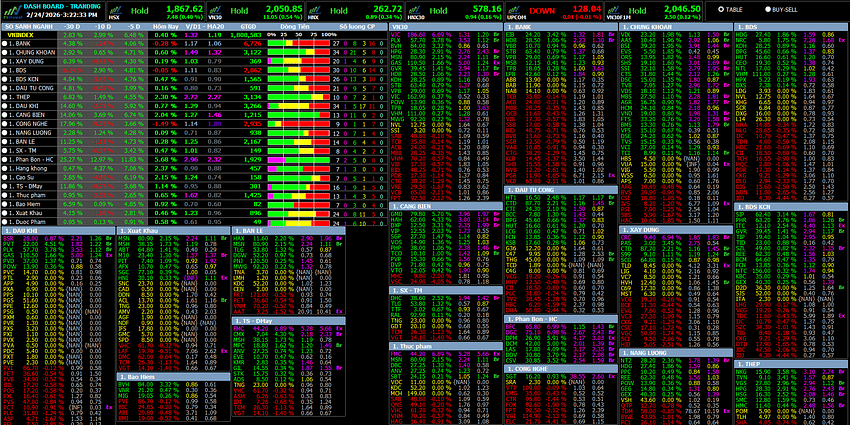The image size is (850, 425).
Task: Click the HSX index chart icon
Action: point(114,9)
